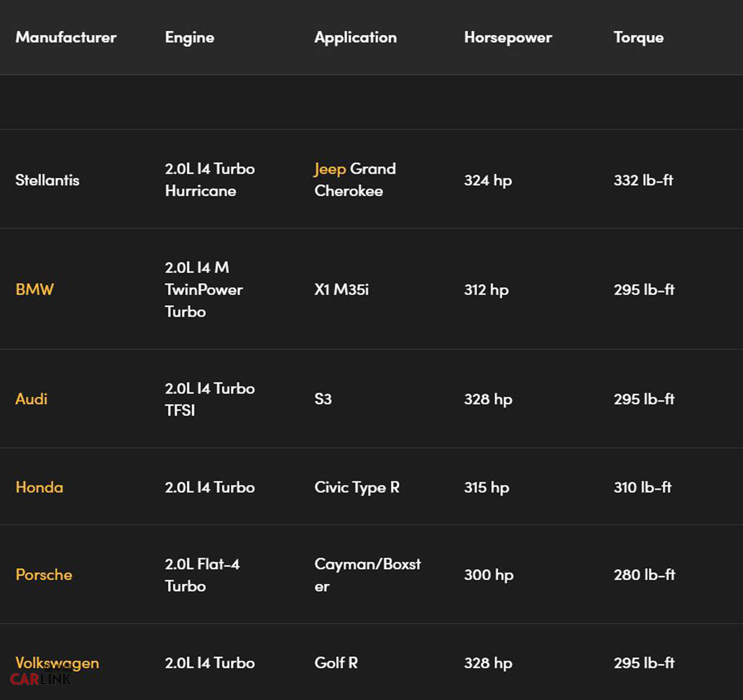The width and height of the screenshot is (743, 700).
Task: Sort by the Horsepower column header
Action: click(508, 37)
